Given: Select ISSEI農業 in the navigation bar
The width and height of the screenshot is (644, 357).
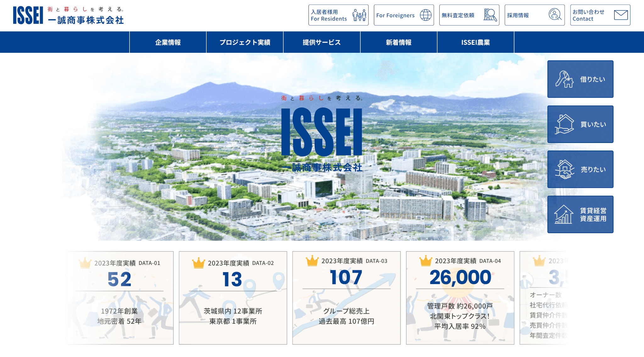Looking at the screenshot, I should pos(475,42).
